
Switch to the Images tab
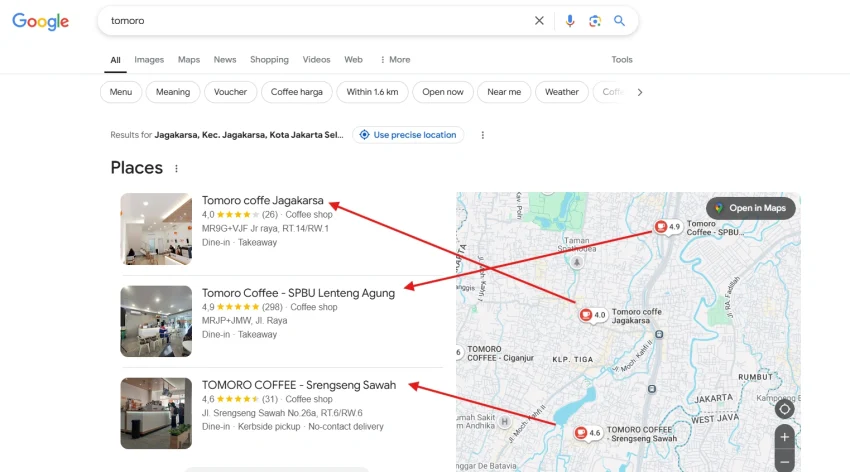pos(149,60)
